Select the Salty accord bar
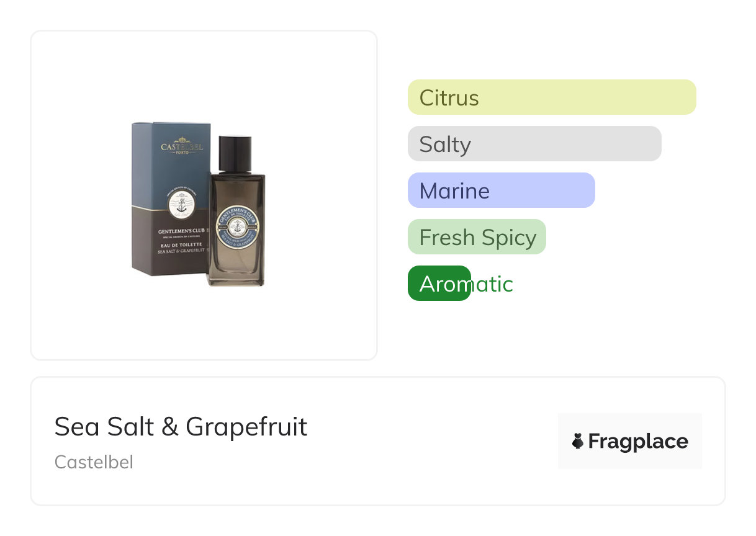Image resolution: width=756 pixels, height=536 pixels. (534, 144)
